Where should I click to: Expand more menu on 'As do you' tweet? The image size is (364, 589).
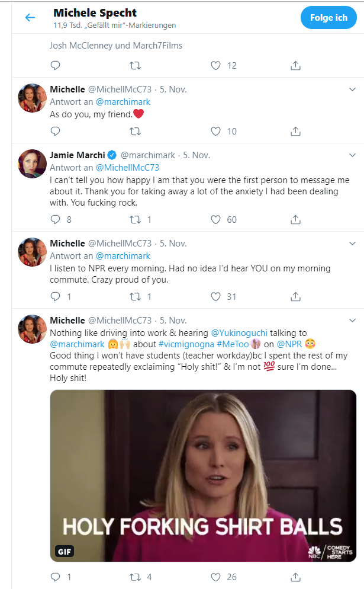click(352, 89)
